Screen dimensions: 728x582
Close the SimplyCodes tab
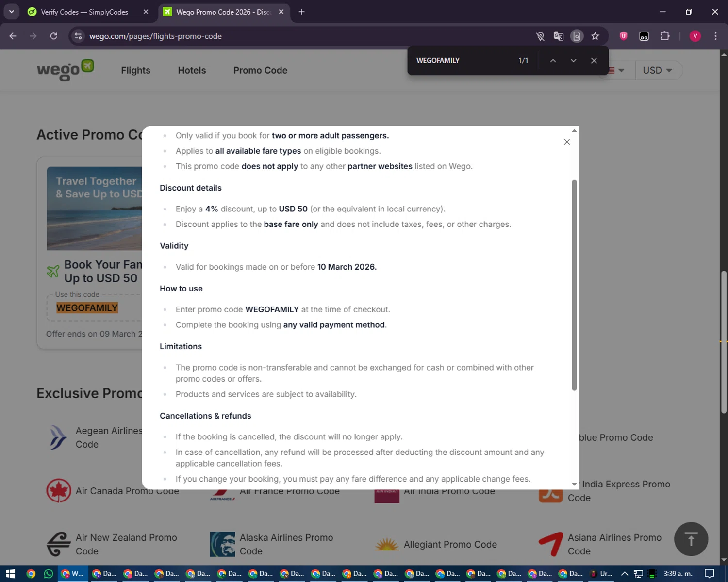point(146,12)
